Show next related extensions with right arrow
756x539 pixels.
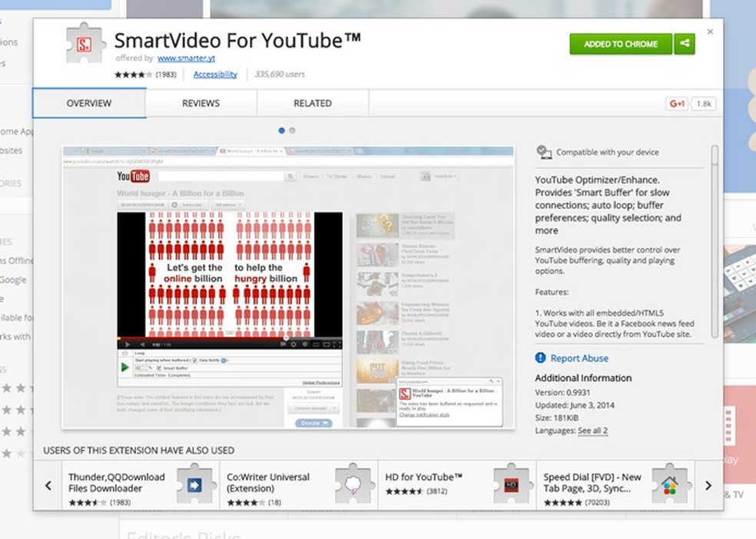point(708,485)
